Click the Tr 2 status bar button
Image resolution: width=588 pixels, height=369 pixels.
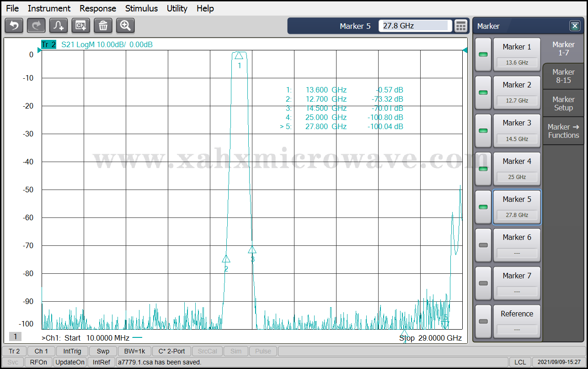click(x=14, y=351)
